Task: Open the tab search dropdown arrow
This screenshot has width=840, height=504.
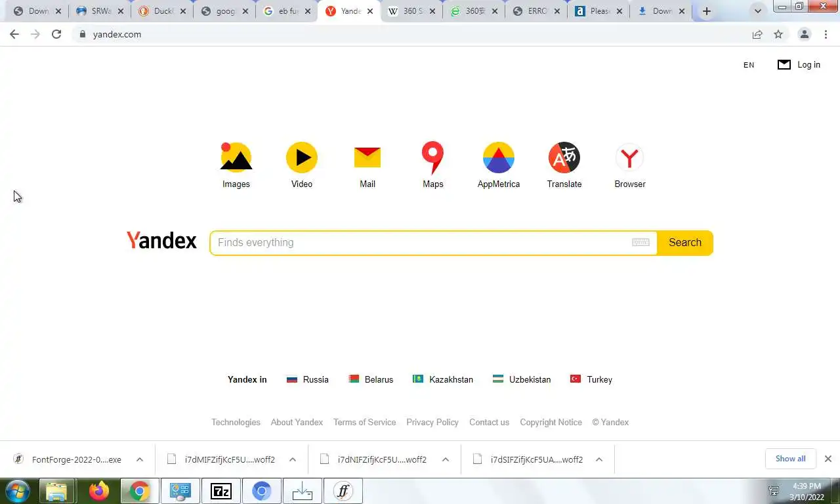Action: pyautogui.click(x=758, y=11)
